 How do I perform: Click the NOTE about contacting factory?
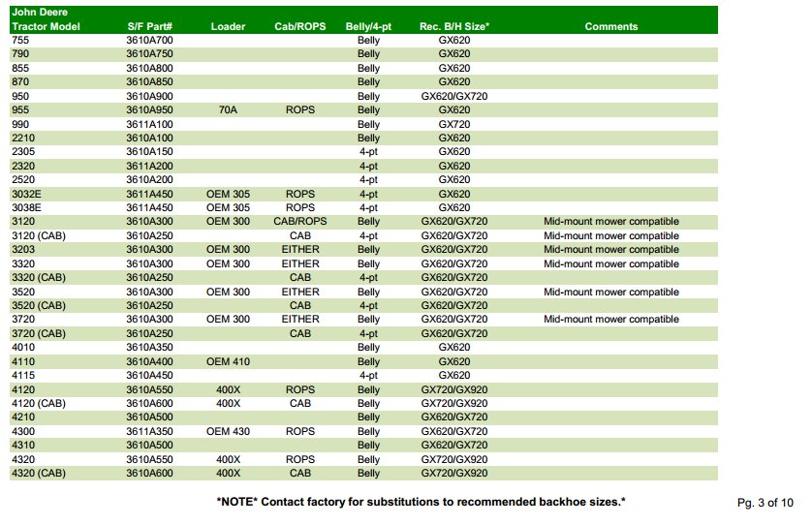pos(421,502)
